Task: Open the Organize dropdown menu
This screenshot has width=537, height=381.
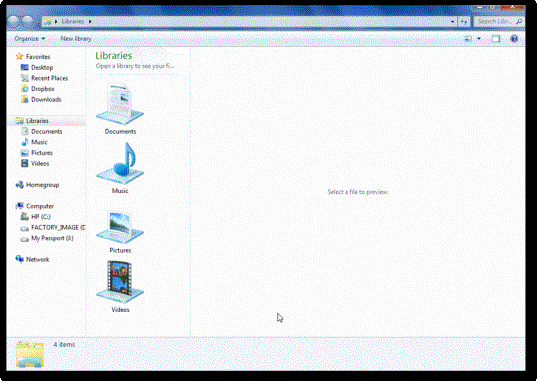Action: point(29,38)
